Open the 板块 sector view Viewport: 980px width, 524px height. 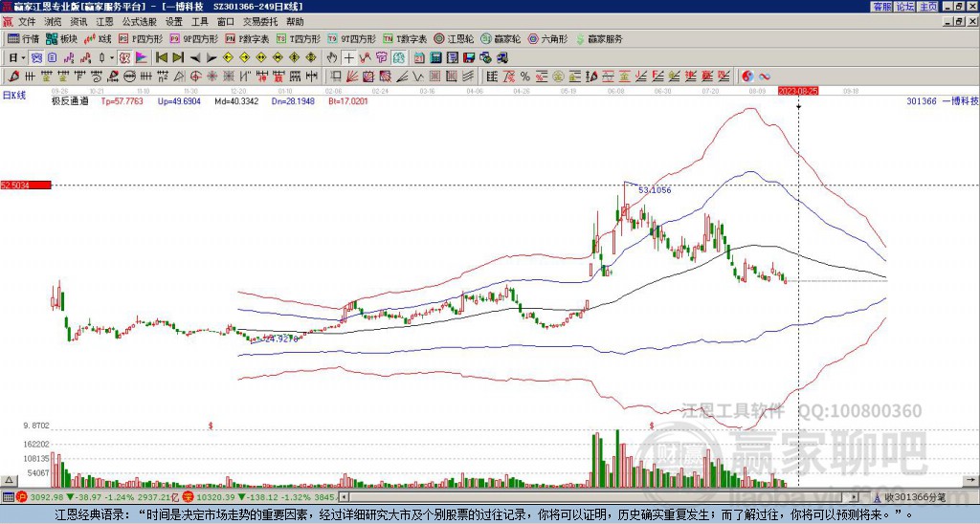point(61,38)
